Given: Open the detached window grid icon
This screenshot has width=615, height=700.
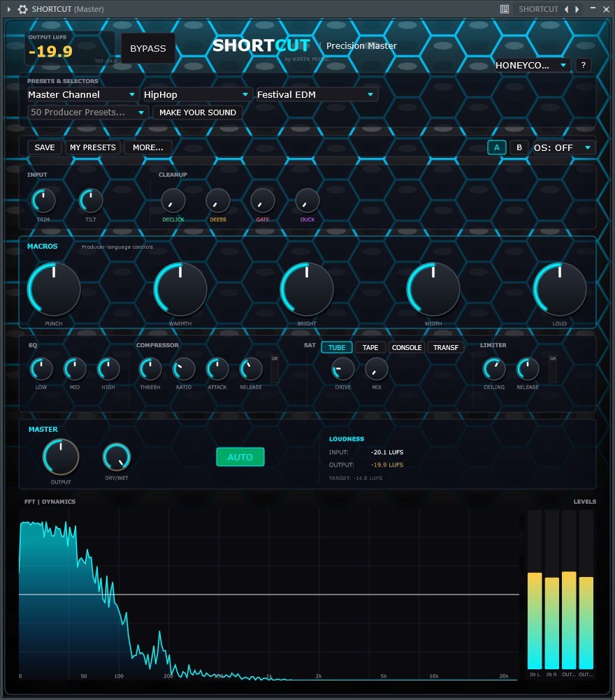Looking at the screenshot, I should [x=505, y=9].
